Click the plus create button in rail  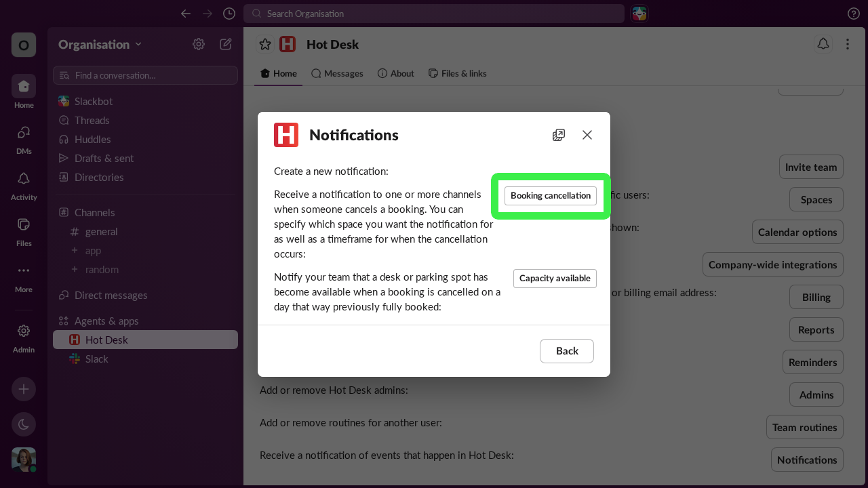[x=24, y=389]
